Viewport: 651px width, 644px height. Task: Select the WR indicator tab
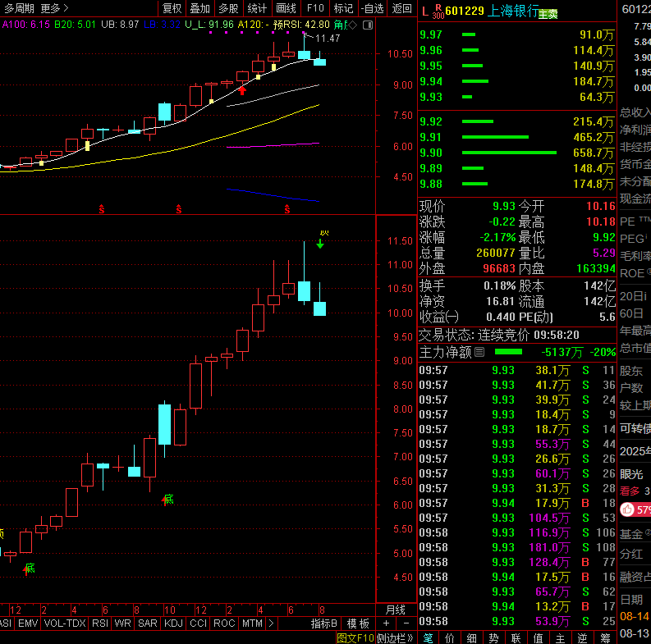click(123, 623)
